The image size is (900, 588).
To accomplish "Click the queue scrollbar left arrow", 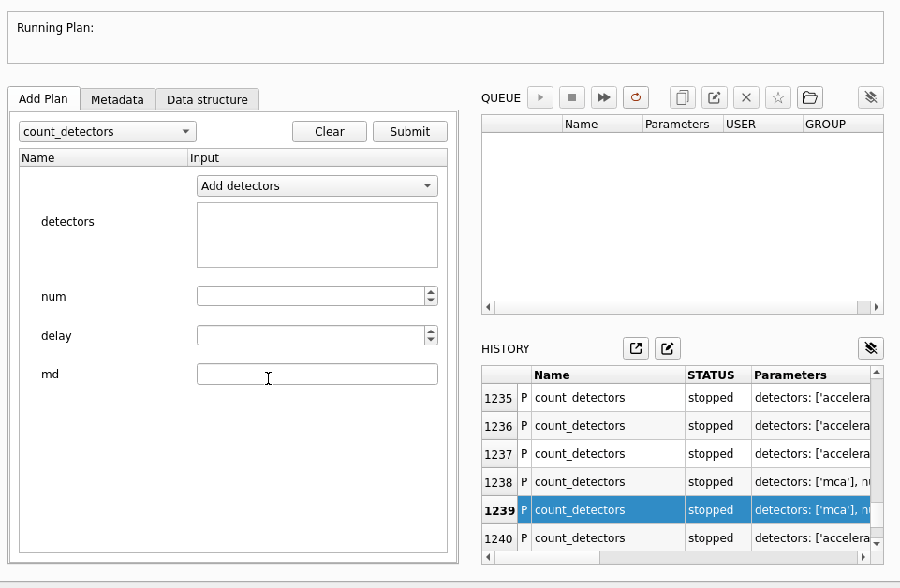I will tap(489, 307).
